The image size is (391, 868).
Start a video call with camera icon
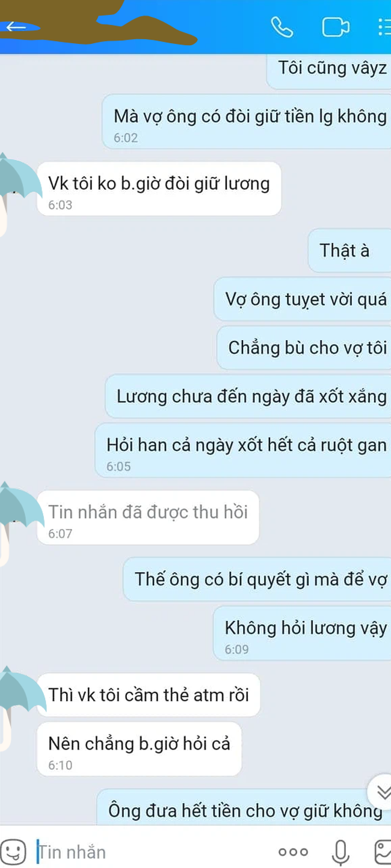(x=336, y=27)
